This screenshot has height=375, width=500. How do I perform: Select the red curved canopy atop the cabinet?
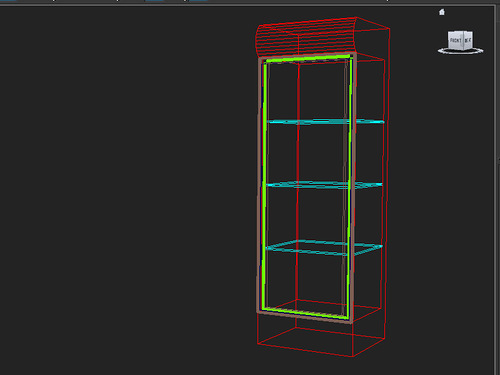click(x=306, y=37)
